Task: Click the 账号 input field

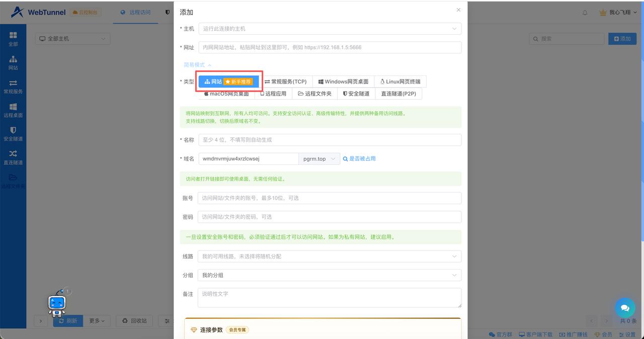Action: click(x=330, y=198)
